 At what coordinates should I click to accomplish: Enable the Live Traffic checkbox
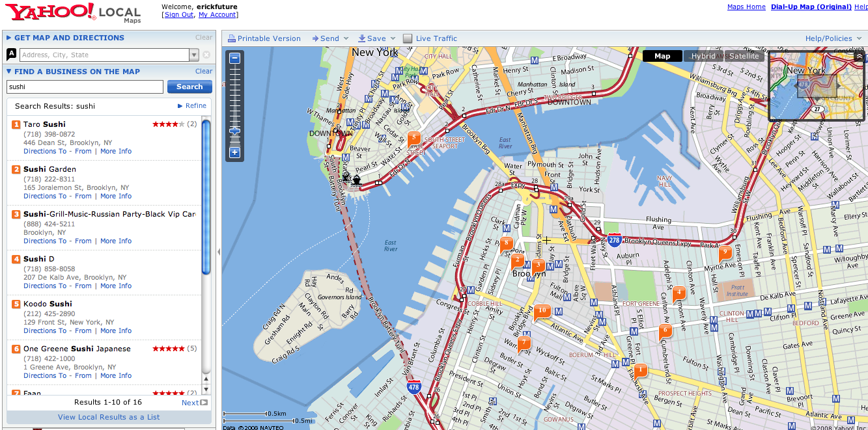pyautogui.click(x=408, y=38)
